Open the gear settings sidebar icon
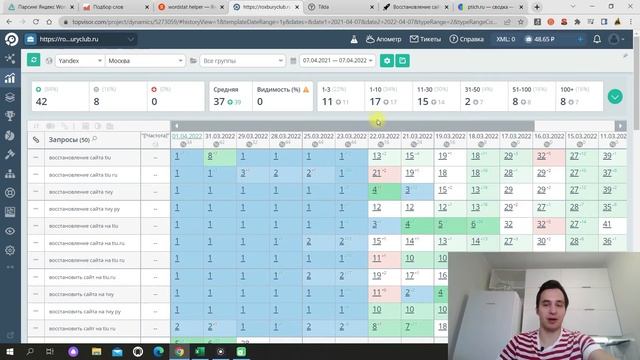Screen dimensions: 640x360 point(10,250)
